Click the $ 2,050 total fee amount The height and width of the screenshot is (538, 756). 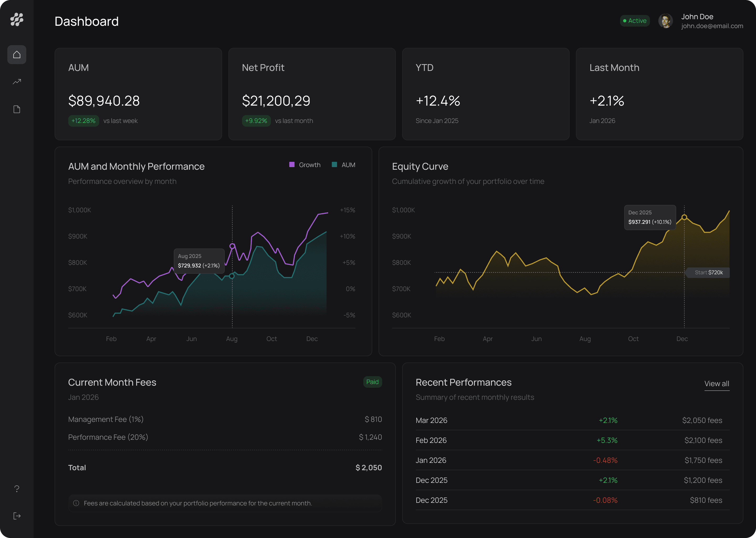tap(368, 468)
